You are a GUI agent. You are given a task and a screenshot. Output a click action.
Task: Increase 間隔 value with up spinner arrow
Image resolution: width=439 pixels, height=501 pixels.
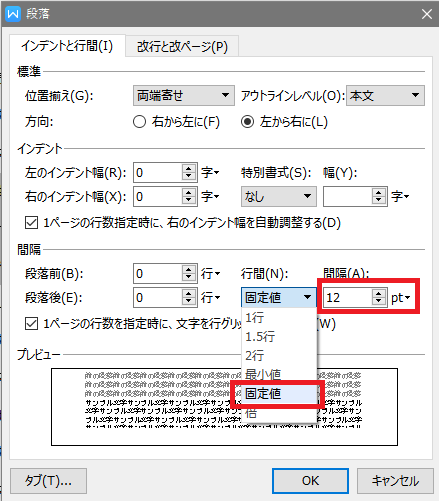(378, 293)
